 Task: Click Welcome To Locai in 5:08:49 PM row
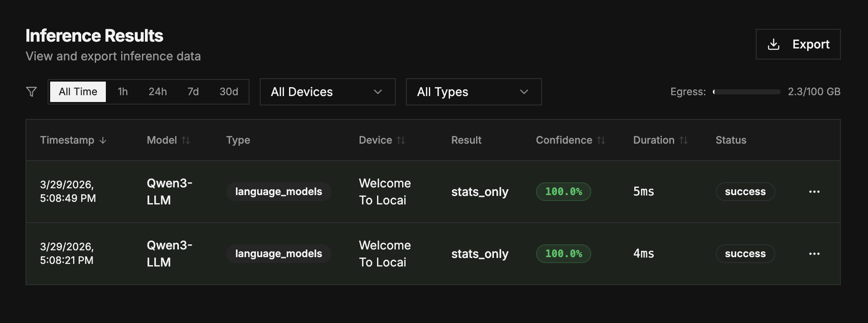pos(385,192)
